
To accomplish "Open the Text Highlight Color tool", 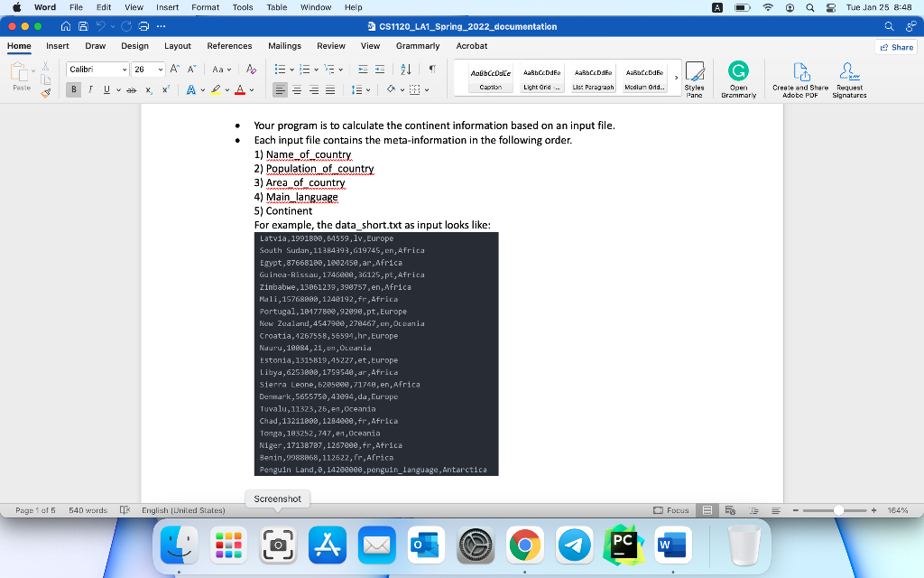I will click(217, 89).
